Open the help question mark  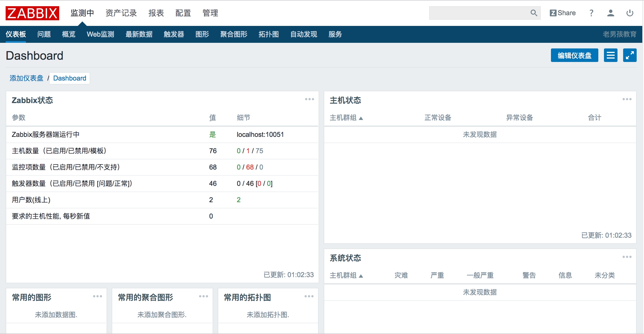[x=591, y=13]
